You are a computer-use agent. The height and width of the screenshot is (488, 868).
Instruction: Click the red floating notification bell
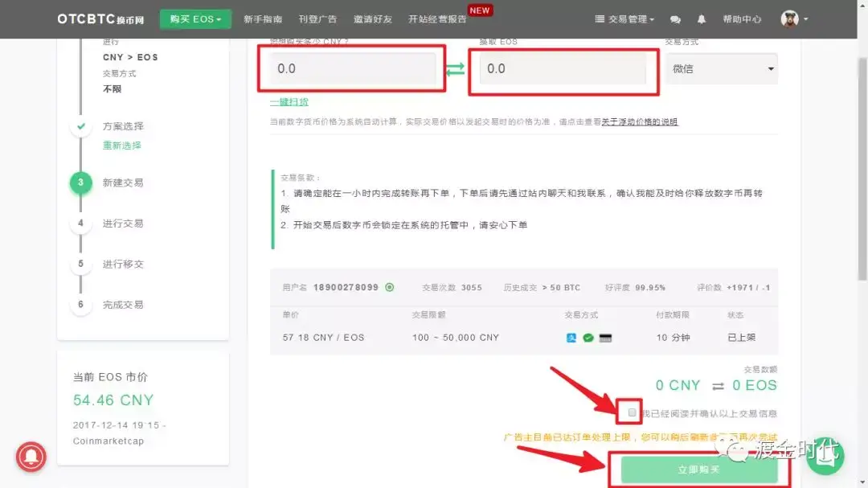31,457
